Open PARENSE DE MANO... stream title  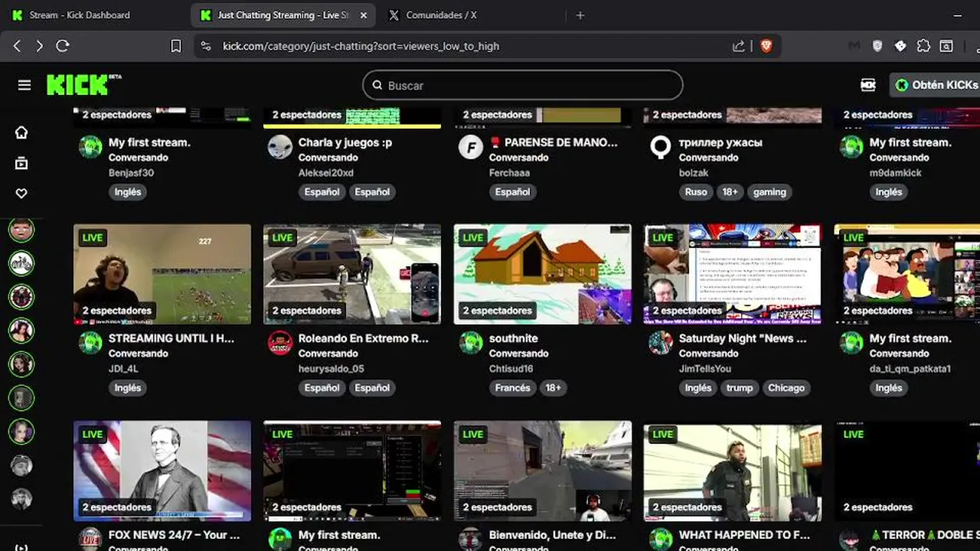pyautogui.click(x=553, y=142)
